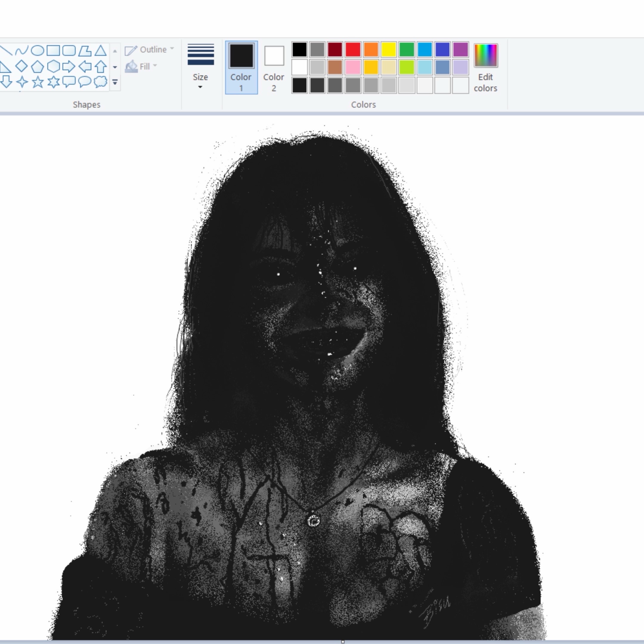
Task: Choose the yellow color swatch
Action: pos(389,50)
